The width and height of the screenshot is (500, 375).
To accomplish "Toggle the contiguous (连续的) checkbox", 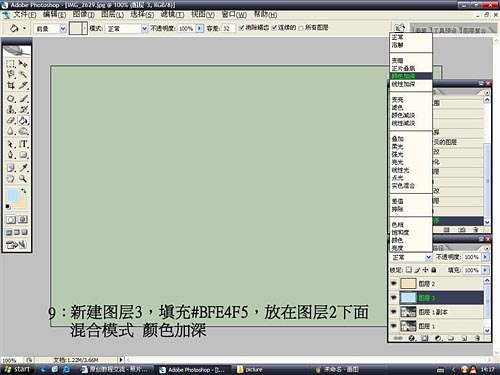I will pyautogui.click(x=274, y=28).
